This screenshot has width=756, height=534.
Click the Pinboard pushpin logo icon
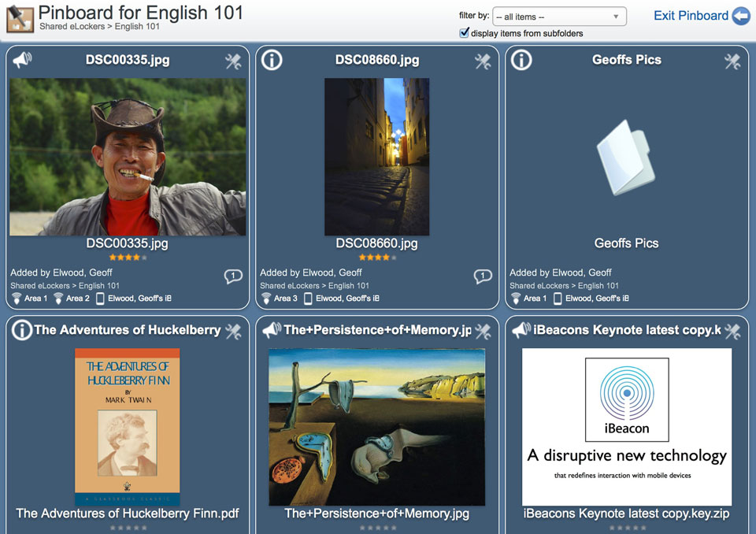click(x=20, y=18)
